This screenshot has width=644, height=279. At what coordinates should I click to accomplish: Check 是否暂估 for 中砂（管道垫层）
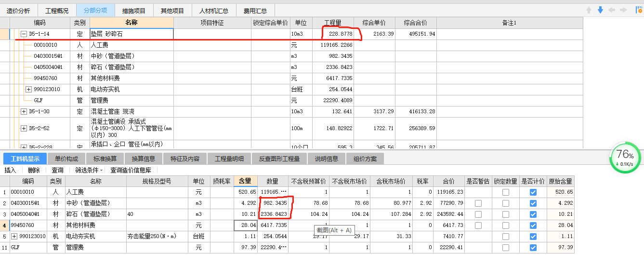click(478, 203)
